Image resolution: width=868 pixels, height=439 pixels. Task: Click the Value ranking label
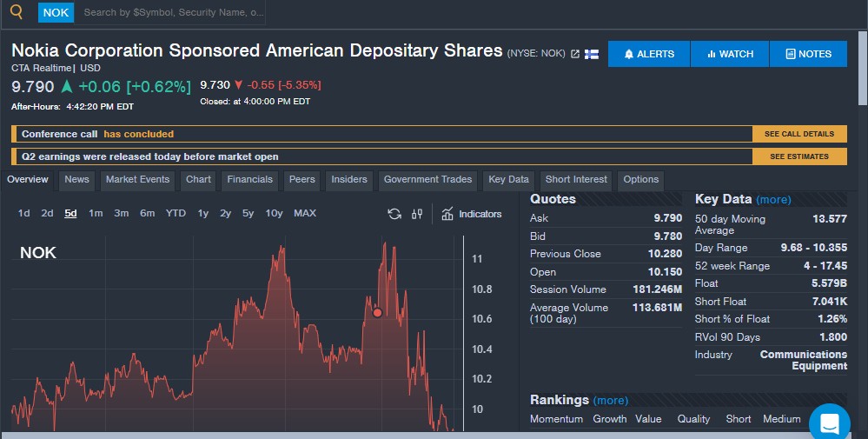[x=648, y=419]
